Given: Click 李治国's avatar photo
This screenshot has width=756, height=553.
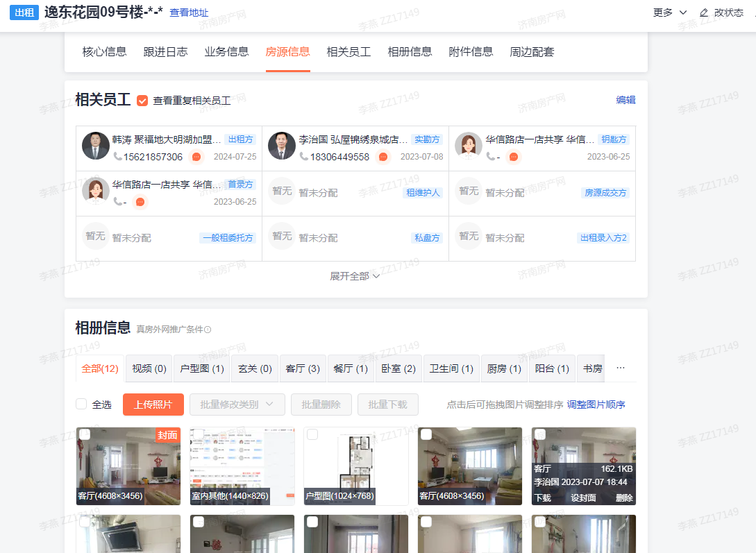Looking at the screenshot, I should 282,146.
